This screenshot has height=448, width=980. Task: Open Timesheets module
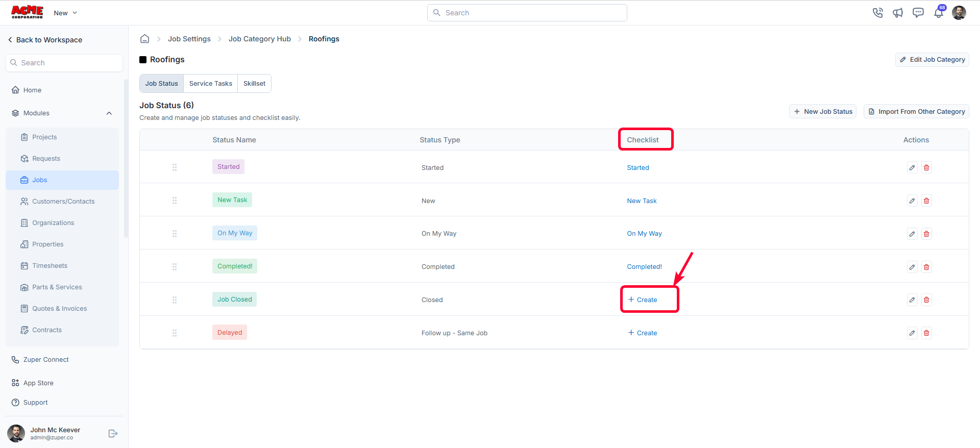pos(62,266)
